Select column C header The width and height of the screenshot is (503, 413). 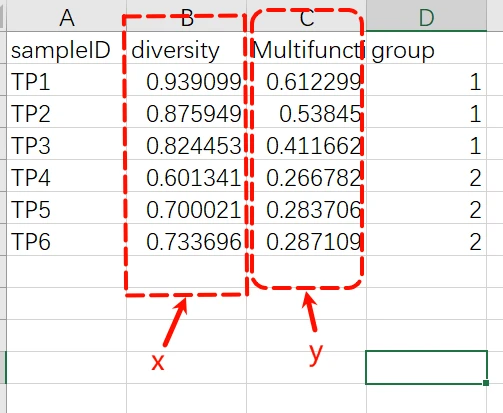tap(306, 16)
